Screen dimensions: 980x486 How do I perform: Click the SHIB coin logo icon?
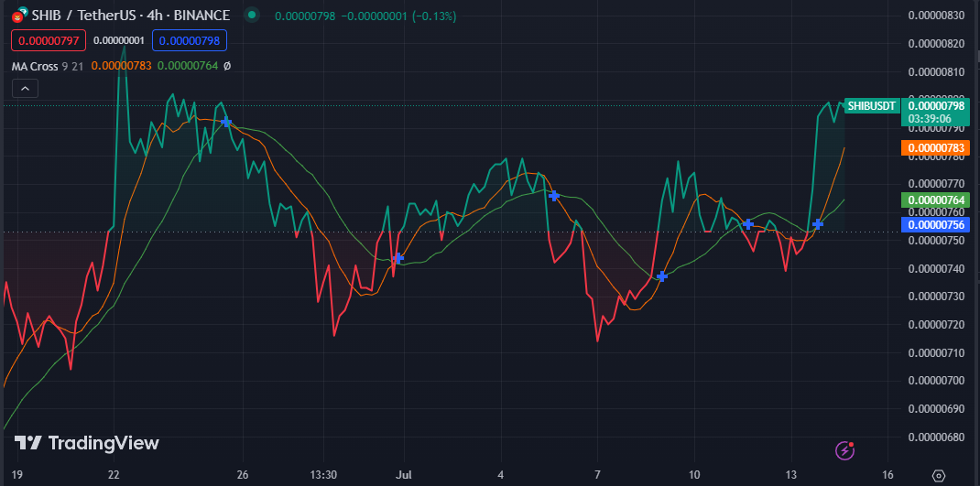tap(17, 16)
